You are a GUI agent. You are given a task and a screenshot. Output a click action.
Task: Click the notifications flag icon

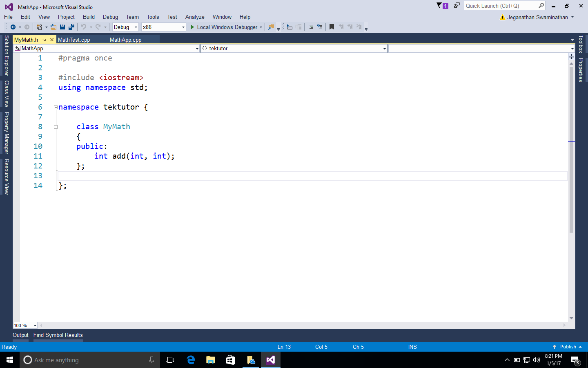442,6
